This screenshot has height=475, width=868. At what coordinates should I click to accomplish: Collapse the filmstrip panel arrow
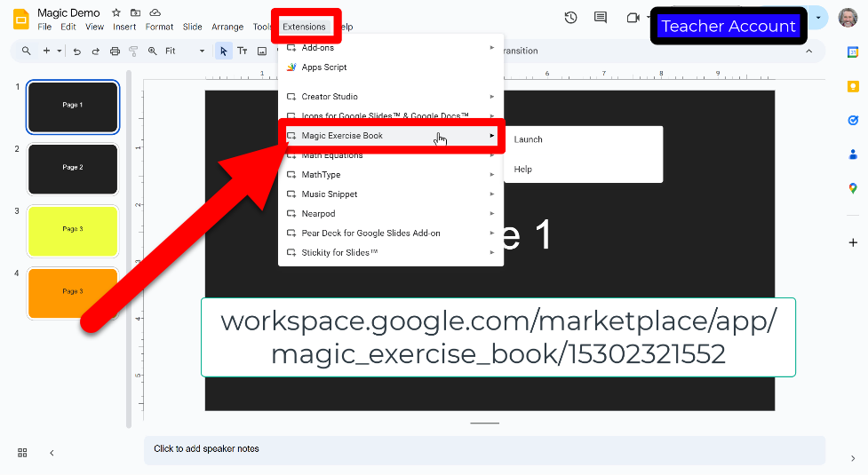[x=52, y=453]
